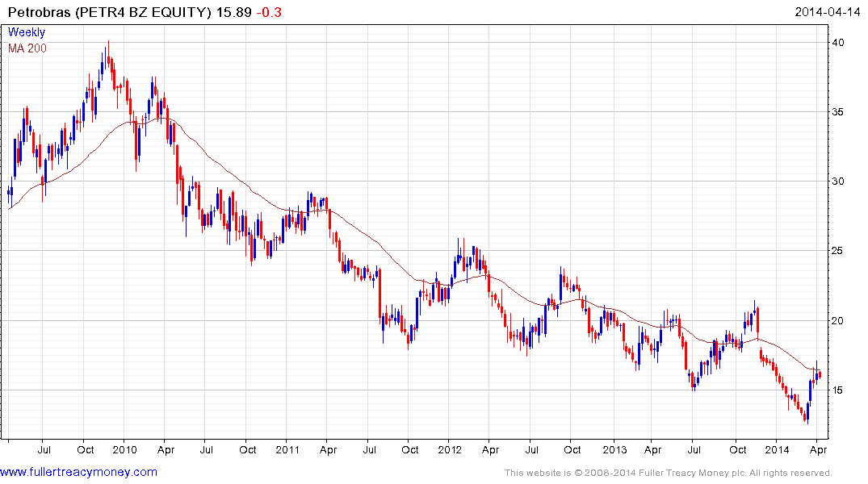Click the 2011 year axis label

coord(287,449)
